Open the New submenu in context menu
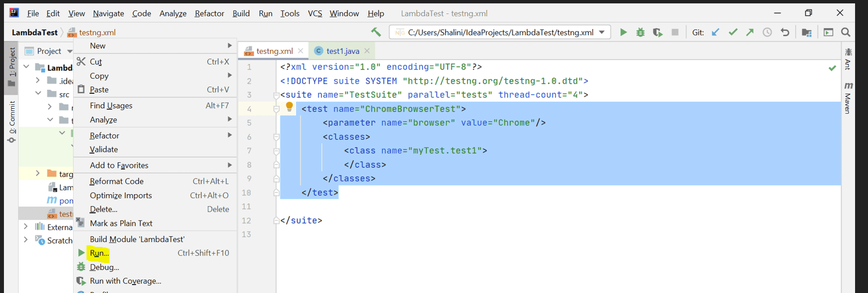868x293 pixels. tap(155, 46)
